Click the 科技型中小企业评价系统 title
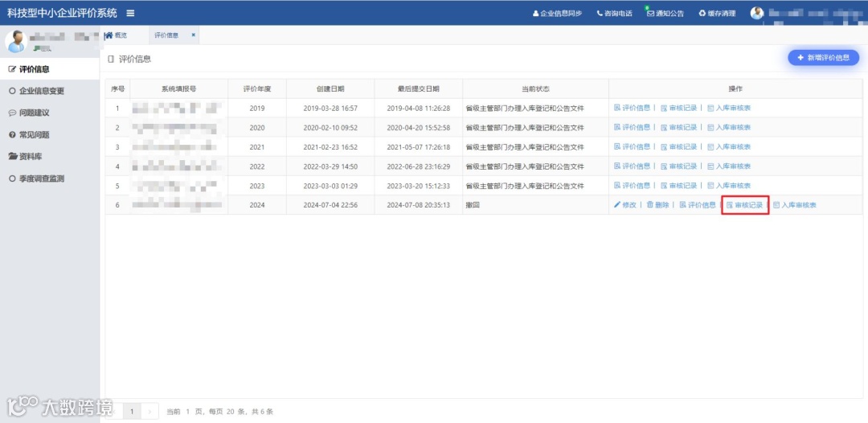Image resolution: width=868 pixels, height=423 pixels. tap(62, 13)
